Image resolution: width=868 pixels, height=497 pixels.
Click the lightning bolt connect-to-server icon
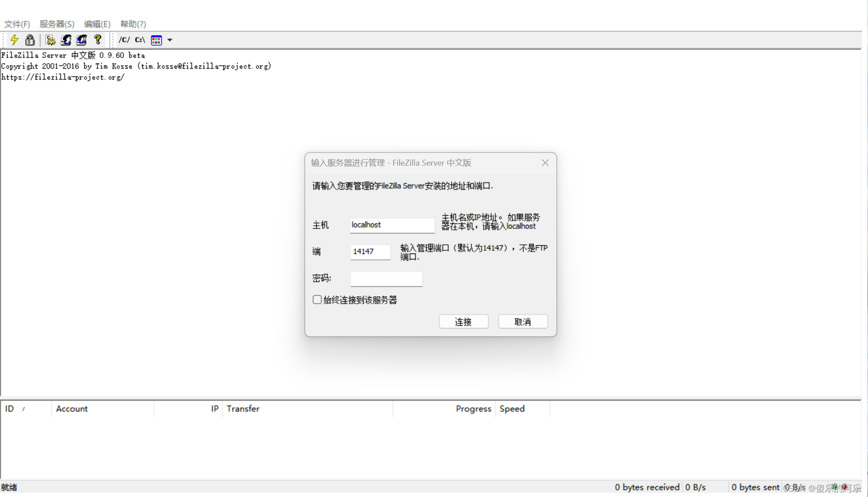coord(15,40)
